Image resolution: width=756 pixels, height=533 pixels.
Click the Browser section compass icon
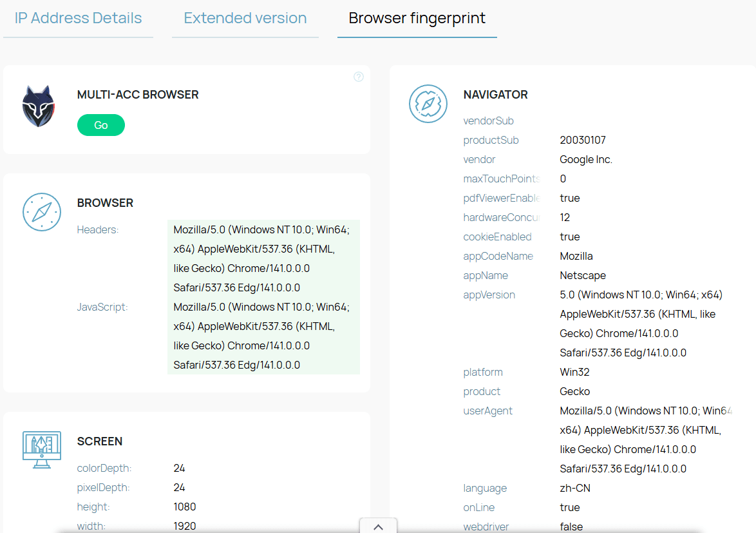[x=42, y=212]
